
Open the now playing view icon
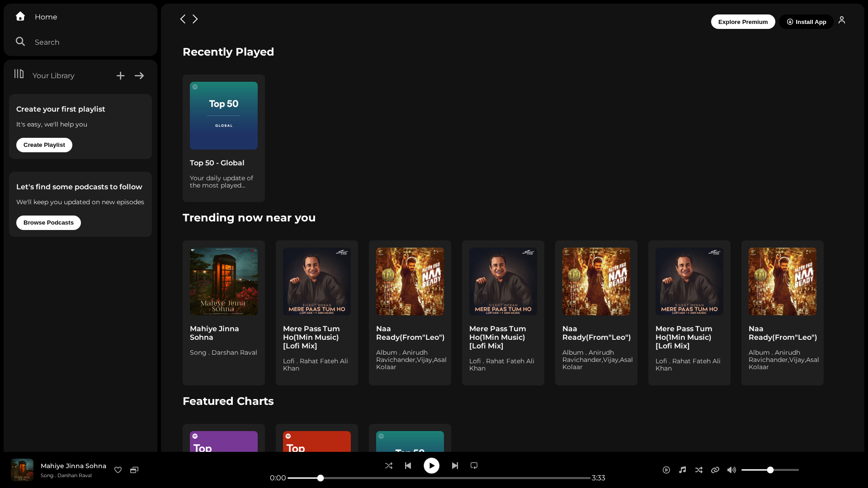click(x=666, y=470)
